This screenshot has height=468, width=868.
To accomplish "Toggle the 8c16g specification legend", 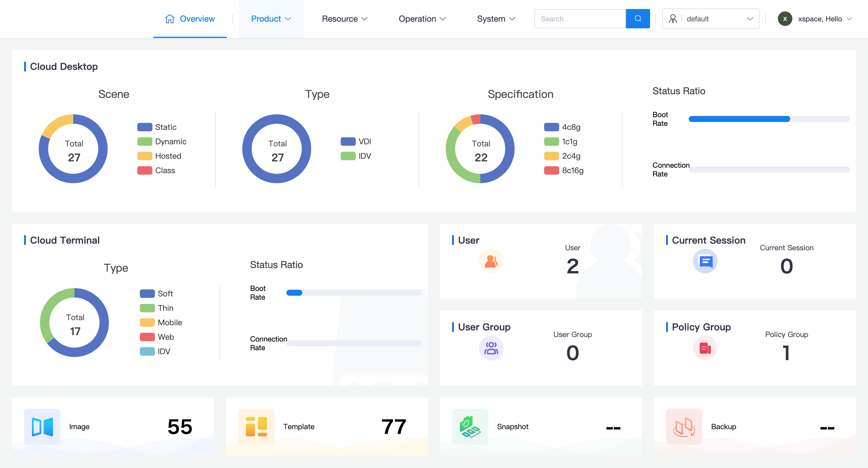I will [x=564, y=170].
